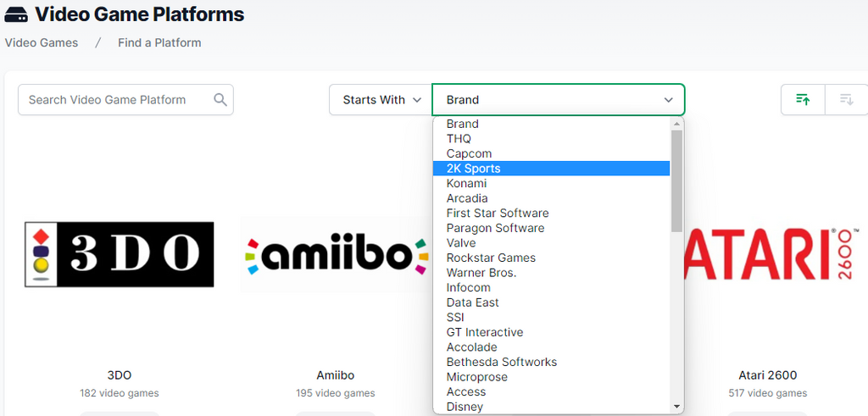Open the Video Games breadcrumb link
The image size is (868, 416).
(42, 42)
